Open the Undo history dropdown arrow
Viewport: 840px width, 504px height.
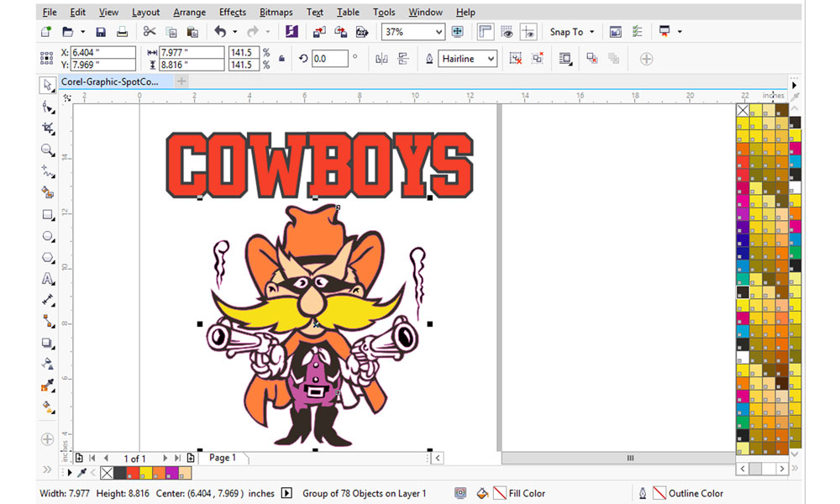coord(234,32)
